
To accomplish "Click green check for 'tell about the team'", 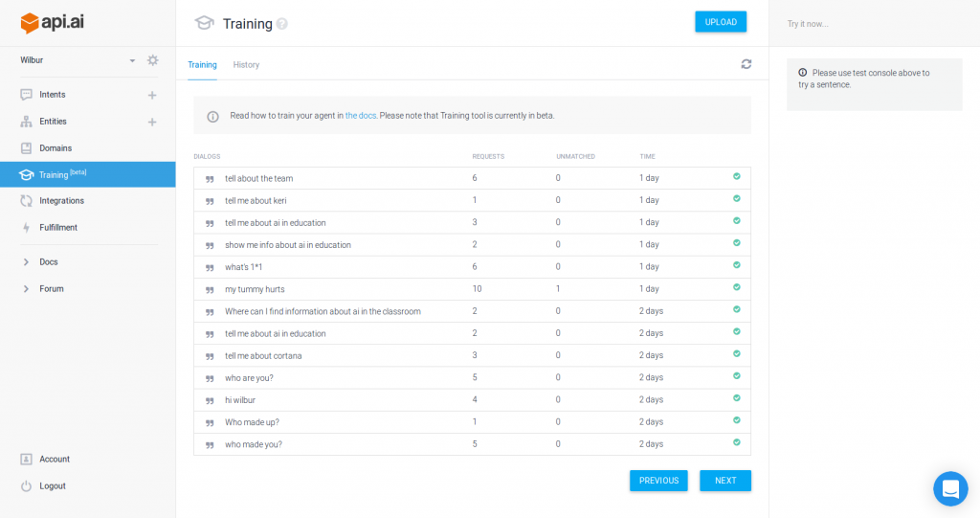I will pos(736,177).
